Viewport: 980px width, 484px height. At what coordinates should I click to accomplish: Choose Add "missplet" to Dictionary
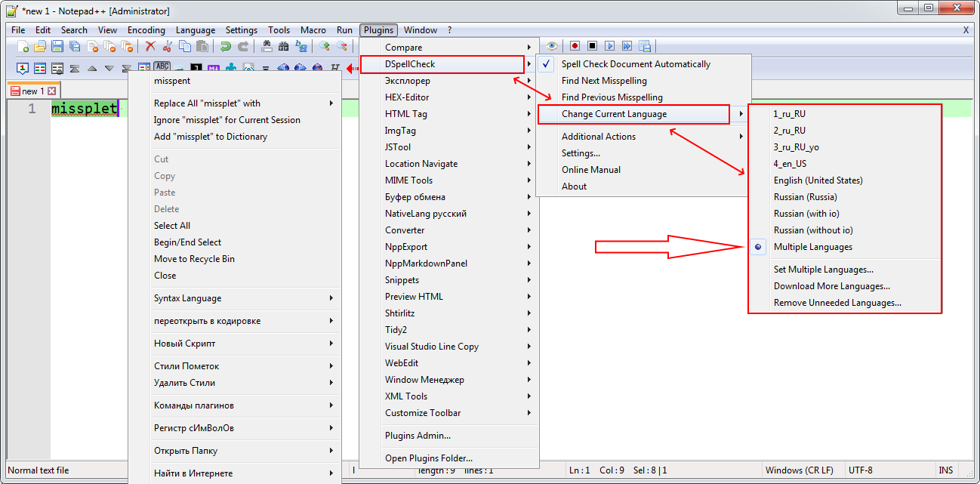(x=234, y=137)
